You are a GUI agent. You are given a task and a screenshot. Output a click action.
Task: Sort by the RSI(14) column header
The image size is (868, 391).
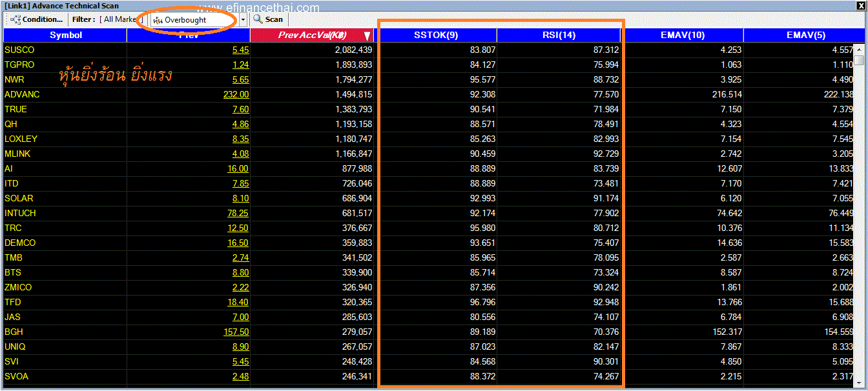coord(559,35)
